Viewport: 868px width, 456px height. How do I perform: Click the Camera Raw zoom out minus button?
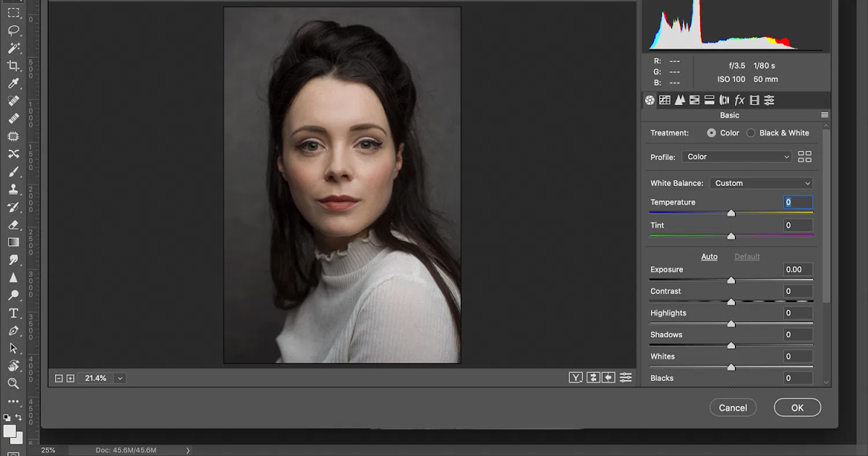pos(59,378)
